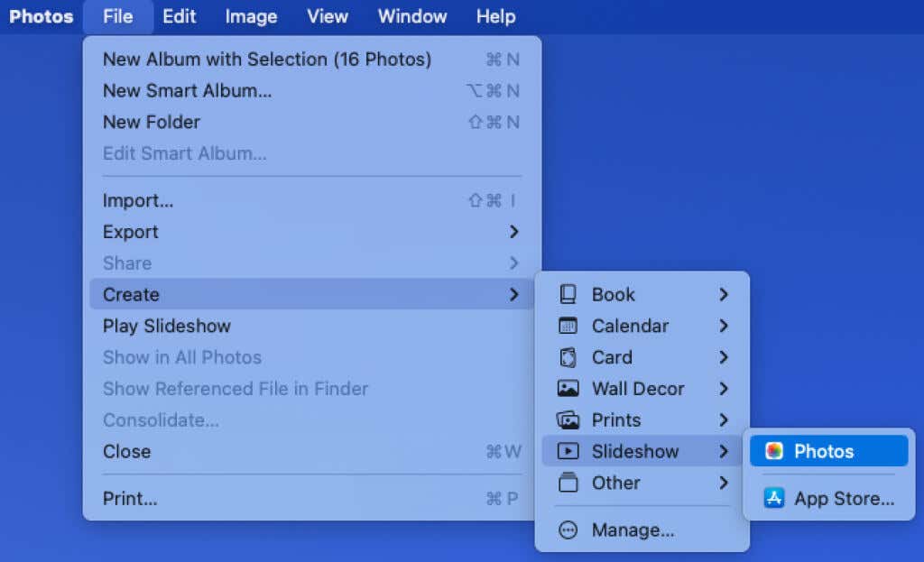Click the Wall Decor picture icon
Screen dimensions: 924x562
pyautogui.click(x=568, y=388)
